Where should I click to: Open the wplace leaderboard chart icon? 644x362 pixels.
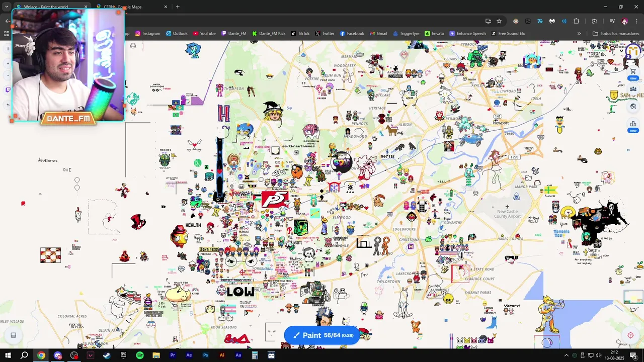tap(633, 124)
